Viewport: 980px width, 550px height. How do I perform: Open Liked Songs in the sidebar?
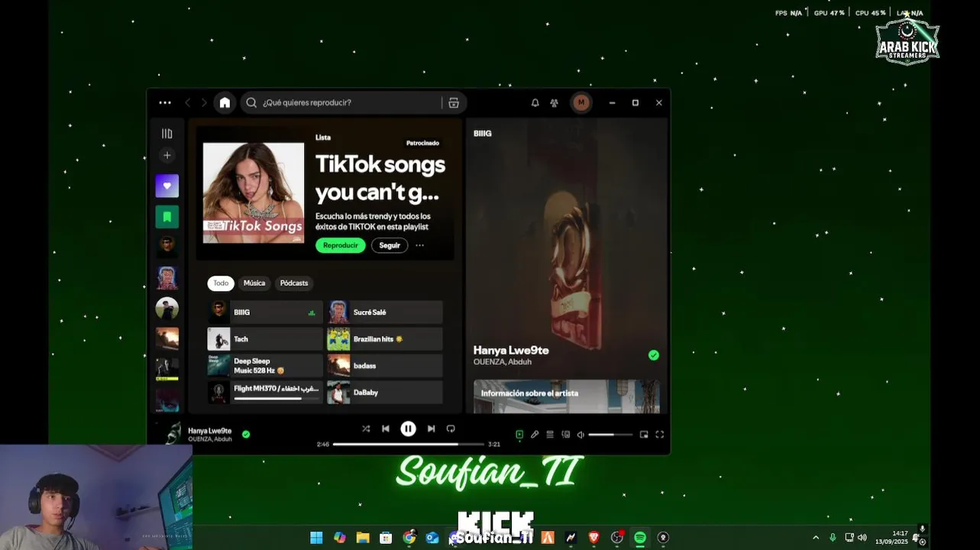(167, 186)
